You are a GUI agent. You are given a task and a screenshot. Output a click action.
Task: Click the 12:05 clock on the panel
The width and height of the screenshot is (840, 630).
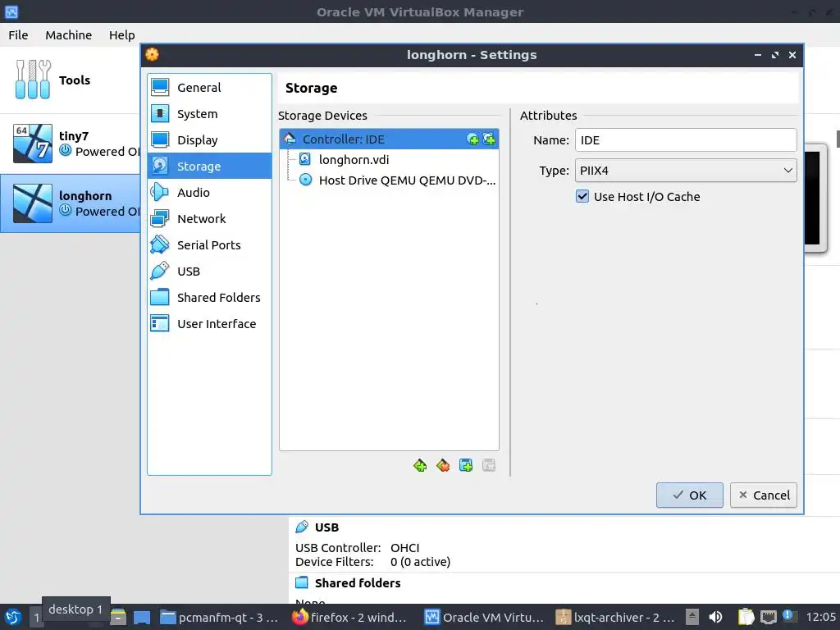820,617
